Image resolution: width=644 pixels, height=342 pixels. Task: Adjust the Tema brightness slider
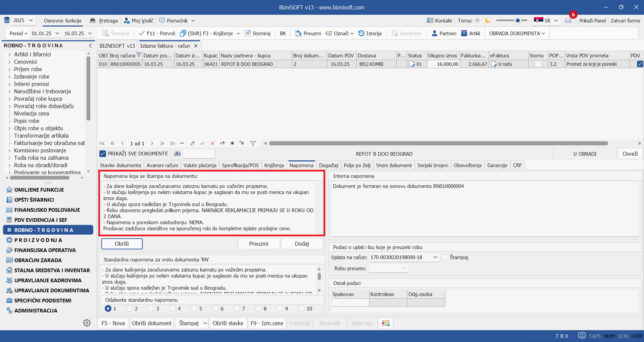(x=517, y=21)
